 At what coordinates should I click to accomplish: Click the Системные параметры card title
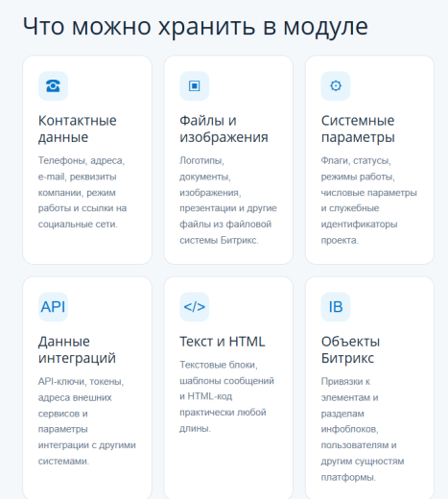[358, 129]
